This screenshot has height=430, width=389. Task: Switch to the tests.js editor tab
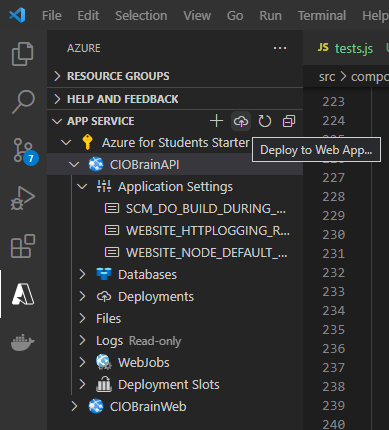[x=345, y=48]
